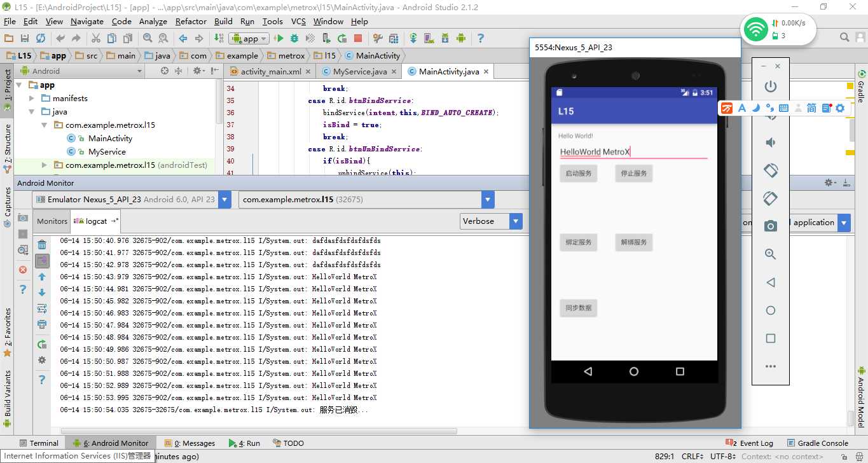Open the emulator extended controls (three dots)
The height and width of the screenshot is (463, 868).
[x=770, y=366]
